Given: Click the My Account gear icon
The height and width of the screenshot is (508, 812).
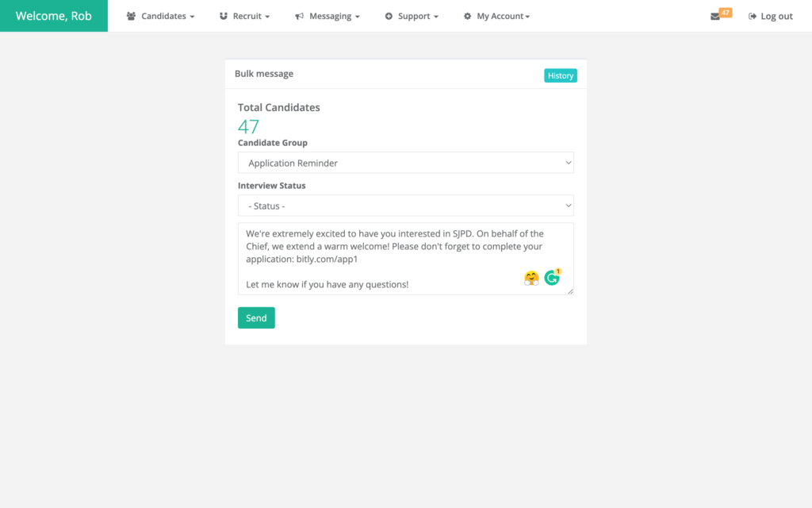Looking at the screenshot, I should click(x=467, y=16).
